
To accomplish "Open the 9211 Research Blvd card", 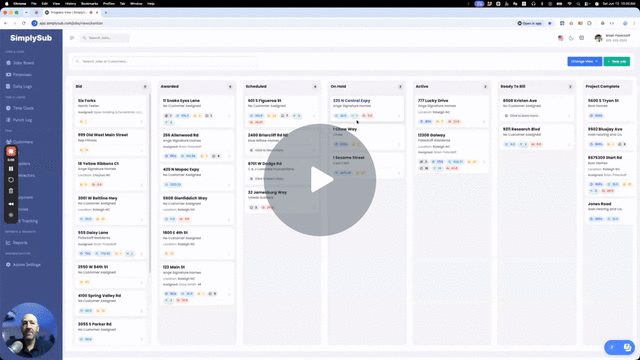I will point(536,137).
